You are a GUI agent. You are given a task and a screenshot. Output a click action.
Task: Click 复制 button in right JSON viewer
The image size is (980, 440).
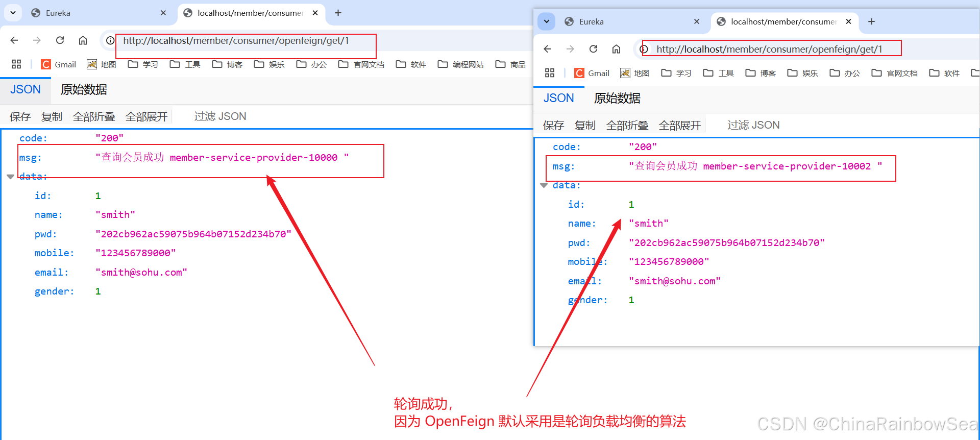tap(585, 126)
